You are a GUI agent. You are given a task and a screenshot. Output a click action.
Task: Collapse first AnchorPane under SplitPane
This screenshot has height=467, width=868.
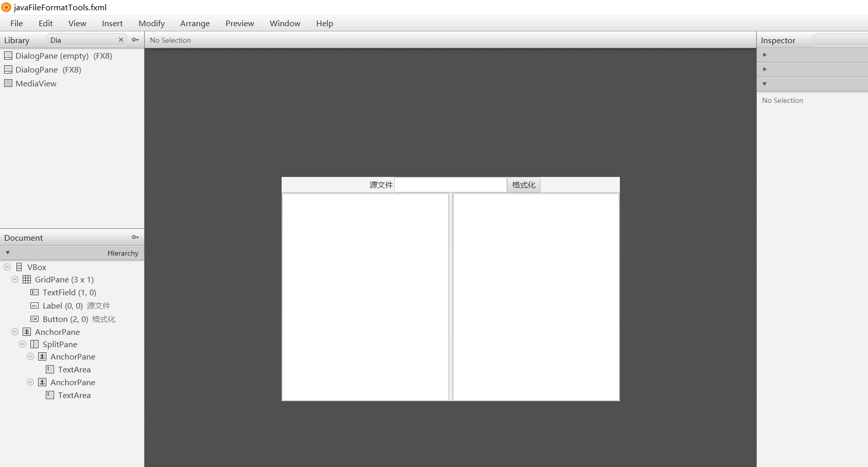click(30, 356)
